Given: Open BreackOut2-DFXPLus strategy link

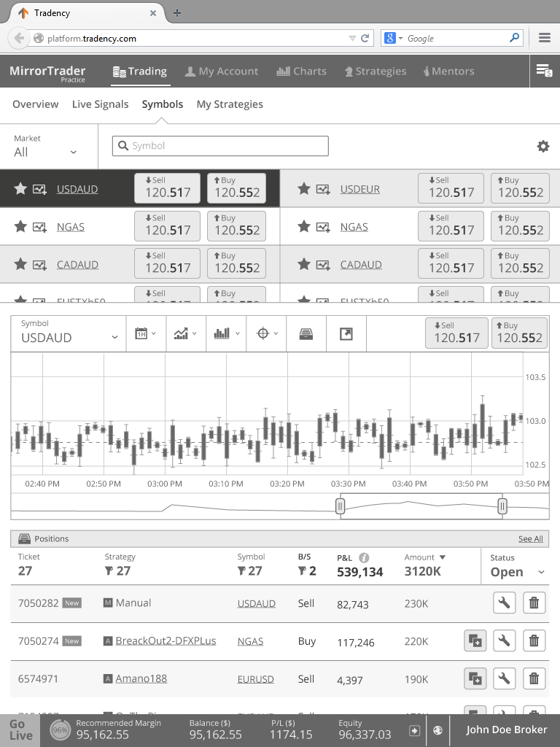Looking at the screenshot, I should pyautogui.click(x=166, y=640).
